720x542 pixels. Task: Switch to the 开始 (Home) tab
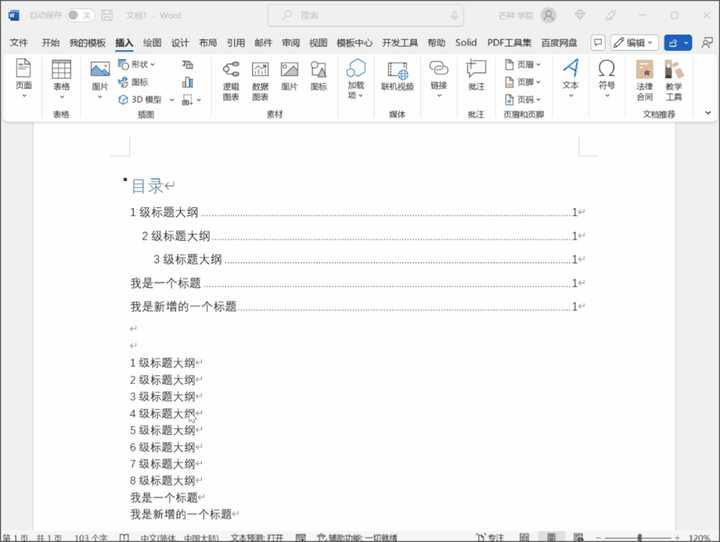[x=51, y=43]
